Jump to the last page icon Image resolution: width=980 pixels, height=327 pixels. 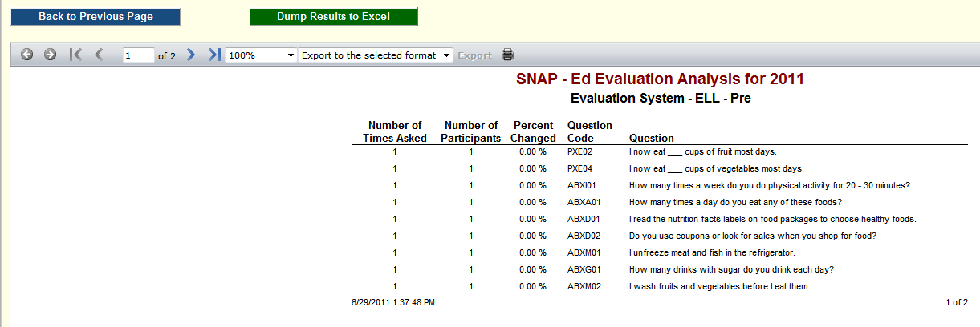213,54
